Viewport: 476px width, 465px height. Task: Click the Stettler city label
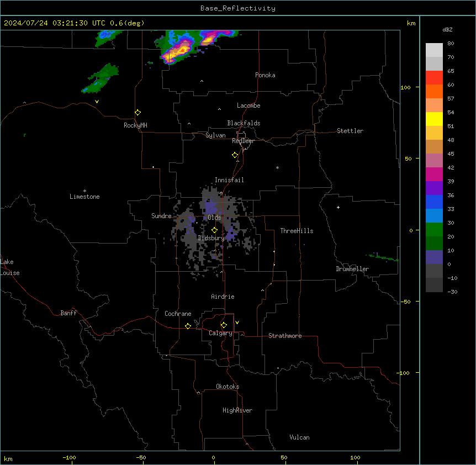[350, 131]
